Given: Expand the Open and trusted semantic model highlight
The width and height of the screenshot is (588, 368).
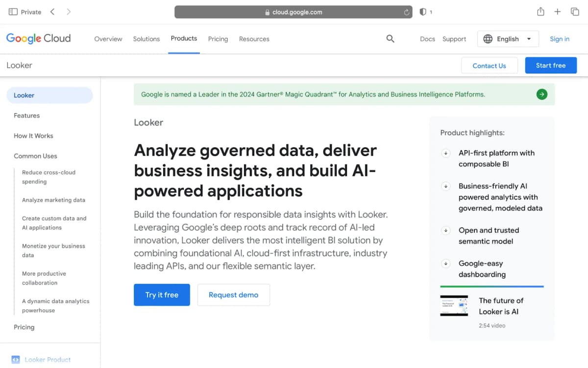Looking at the screenshot, I should click(x=446, y=230).
